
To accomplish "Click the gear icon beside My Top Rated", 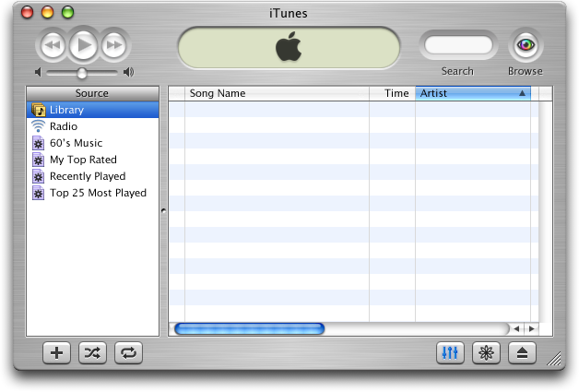I will [38, 160].
